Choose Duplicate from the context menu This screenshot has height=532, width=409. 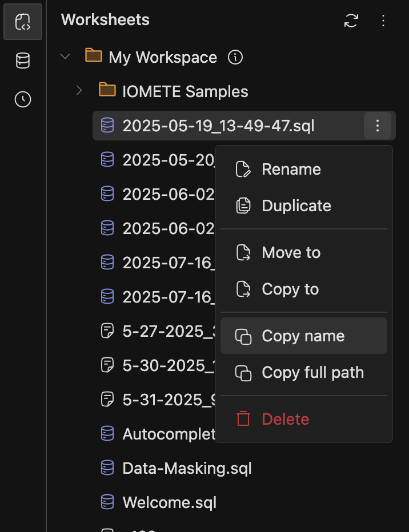coord(295,205)
